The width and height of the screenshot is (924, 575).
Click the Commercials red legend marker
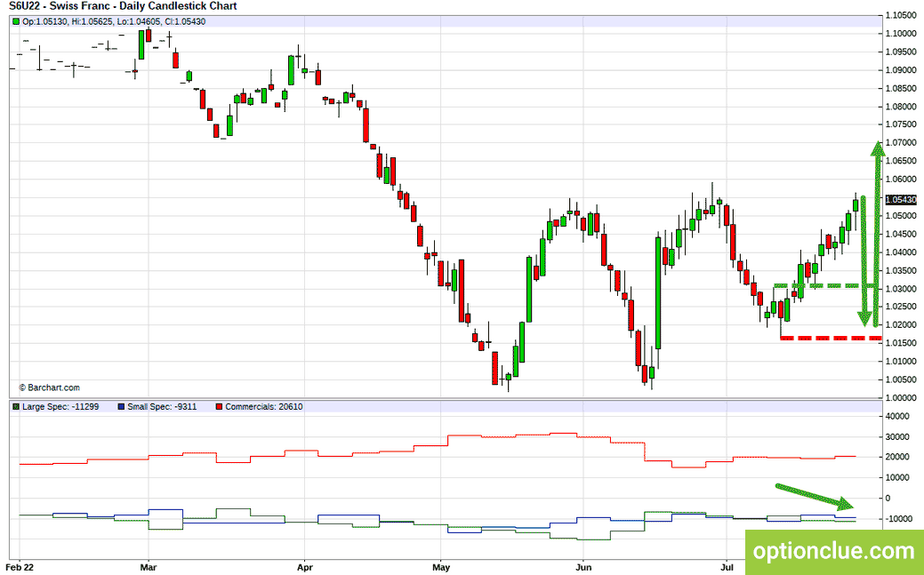(x=219, y=406)
